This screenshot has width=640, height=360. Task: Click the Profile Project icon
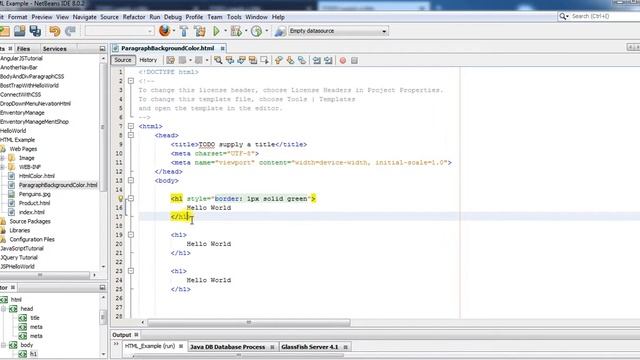(256, 31)
